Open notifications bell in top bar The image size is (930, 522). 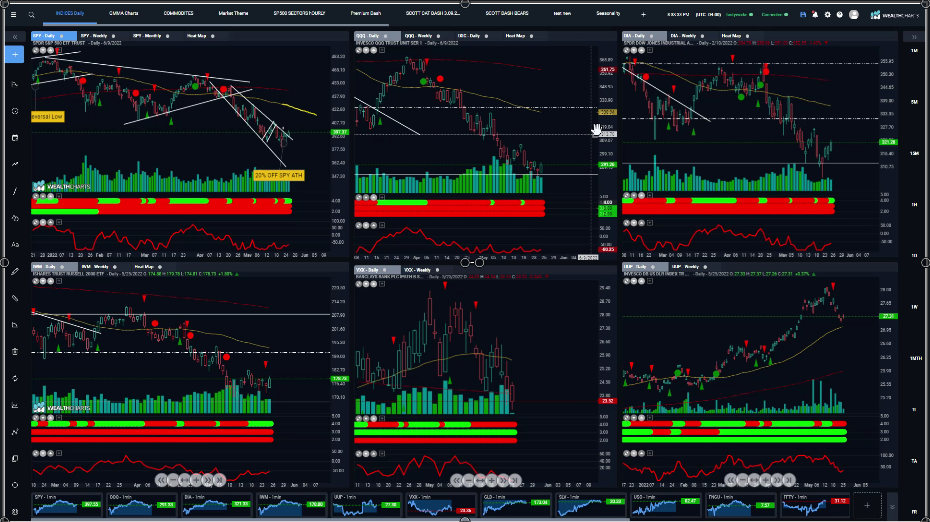click(x=815, y=15)
